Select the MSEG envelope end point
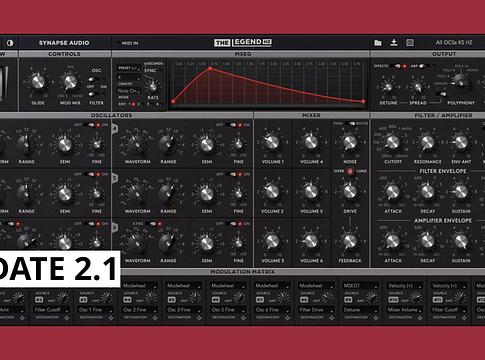 pos(363,101)
